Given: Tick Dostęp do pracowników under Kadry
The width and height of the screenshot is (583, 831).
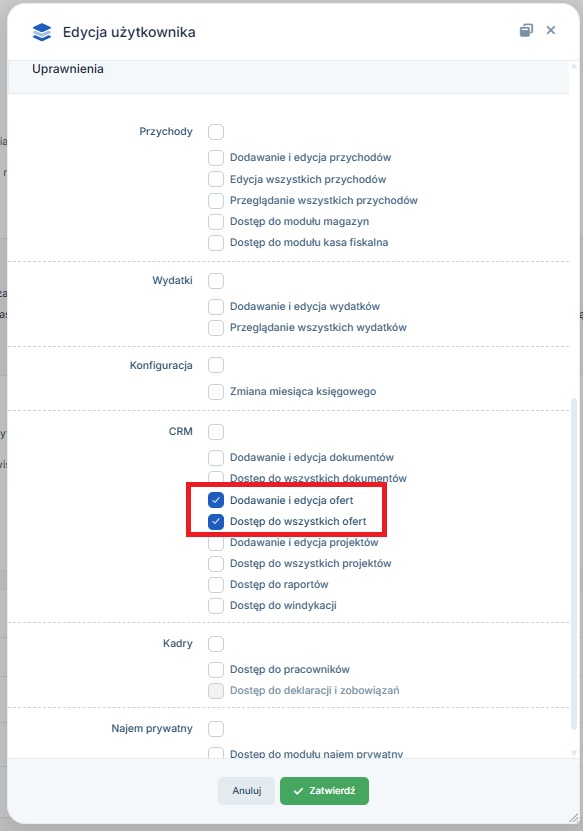Looking at the screenshot, I should click(x=216, y=669).
